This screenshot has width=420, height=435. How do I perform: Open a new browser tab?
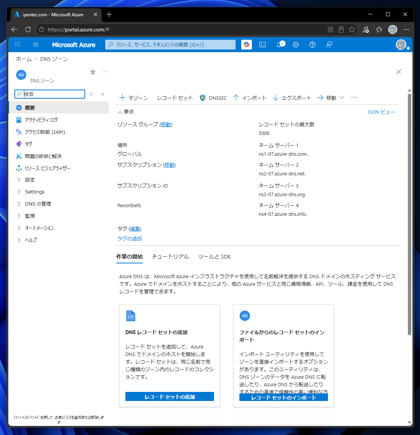pyautogui.click(x=109, y=14)
